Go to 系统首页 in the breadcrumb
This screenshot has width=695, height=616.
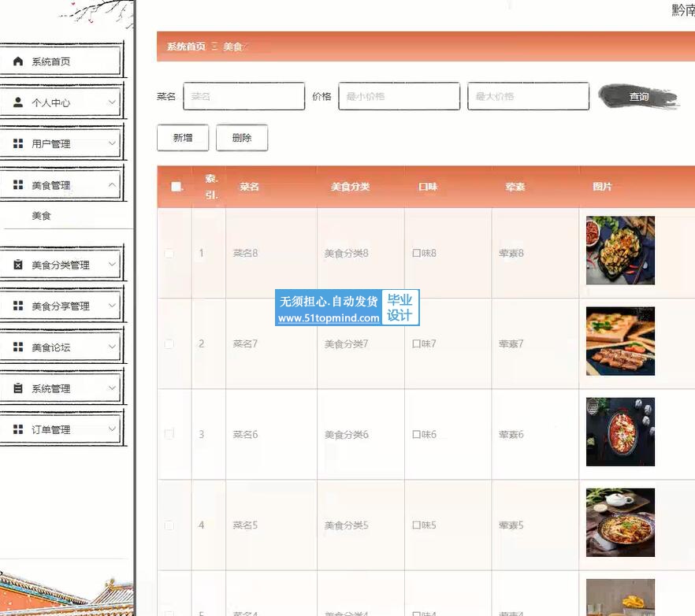point(186,47)
